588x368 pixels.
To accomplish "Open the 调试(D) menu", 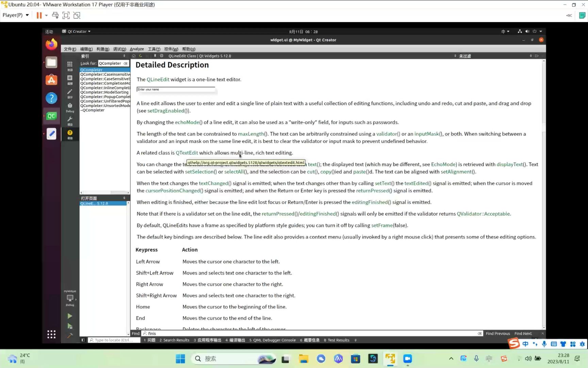I will [x=119, y=49].
